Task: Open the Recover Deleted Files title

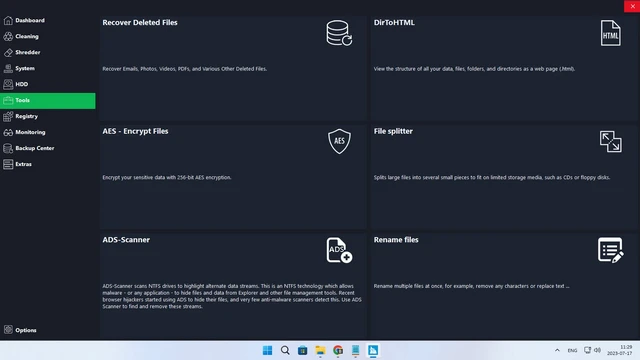Action: 140,23
